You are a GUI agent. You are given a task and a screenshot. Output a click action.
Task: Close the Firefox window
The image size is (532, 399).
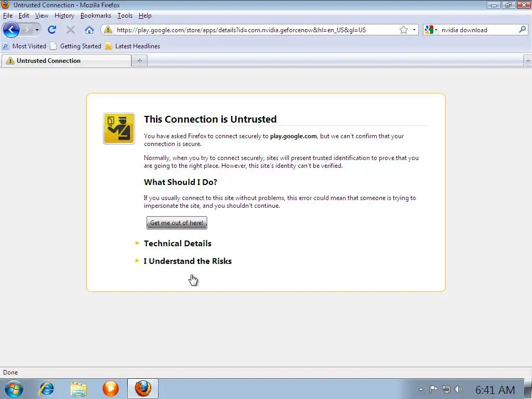(x=524, y=5)
